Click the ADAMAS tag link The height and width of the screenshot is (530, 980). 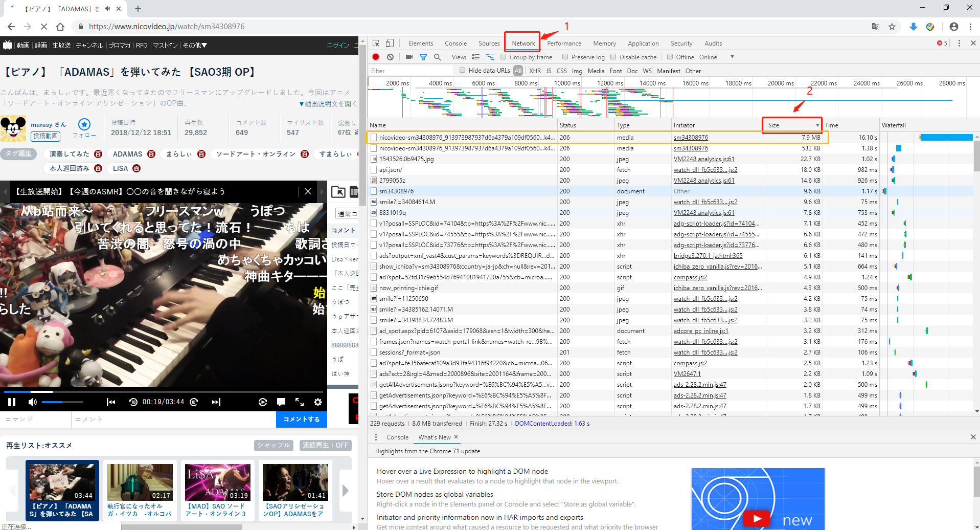pos(127,154)
